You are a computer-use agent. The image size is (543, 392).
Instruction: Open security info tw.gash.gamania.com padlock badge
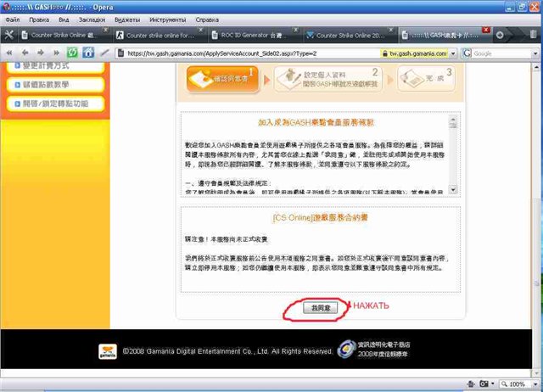coord(414,53)
